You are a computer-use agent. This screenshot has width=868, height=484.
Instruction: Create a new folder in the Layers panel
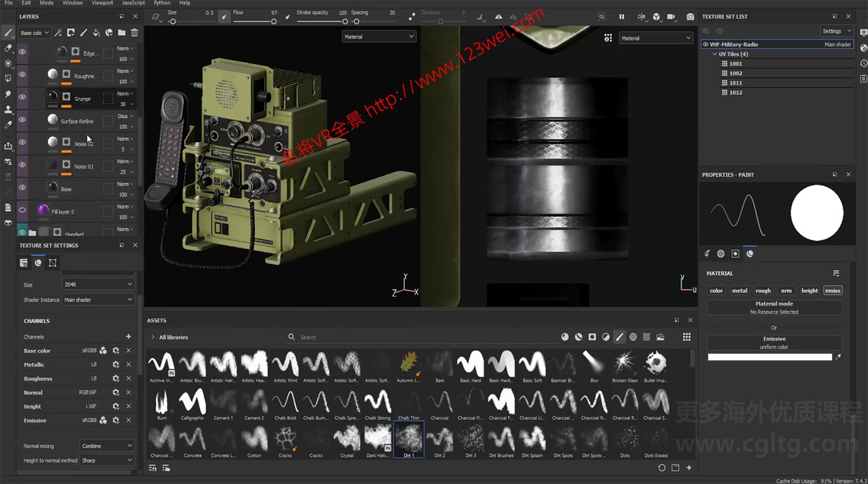[x=122, y=33]
